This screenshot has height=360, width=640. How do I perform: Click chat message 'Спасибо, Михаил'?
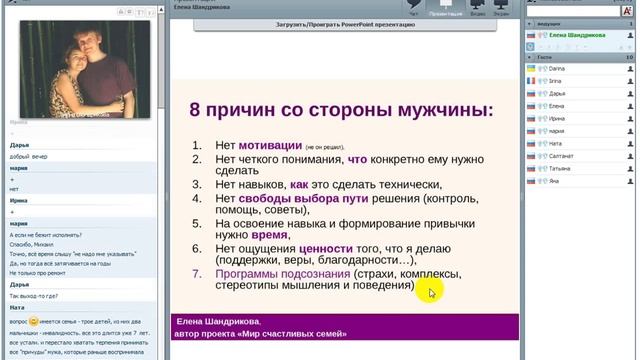pyautogui.click(x=31, y=244)
